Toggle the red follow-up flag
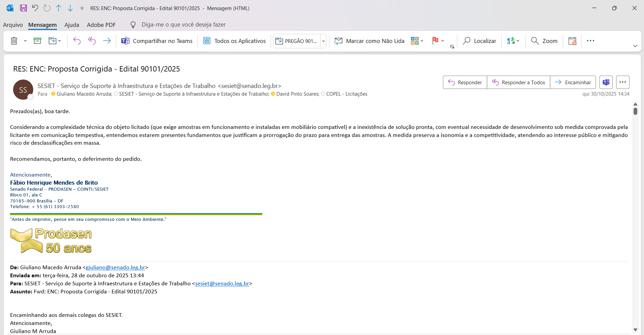This screenshot has width=644, height=335. 435,41
